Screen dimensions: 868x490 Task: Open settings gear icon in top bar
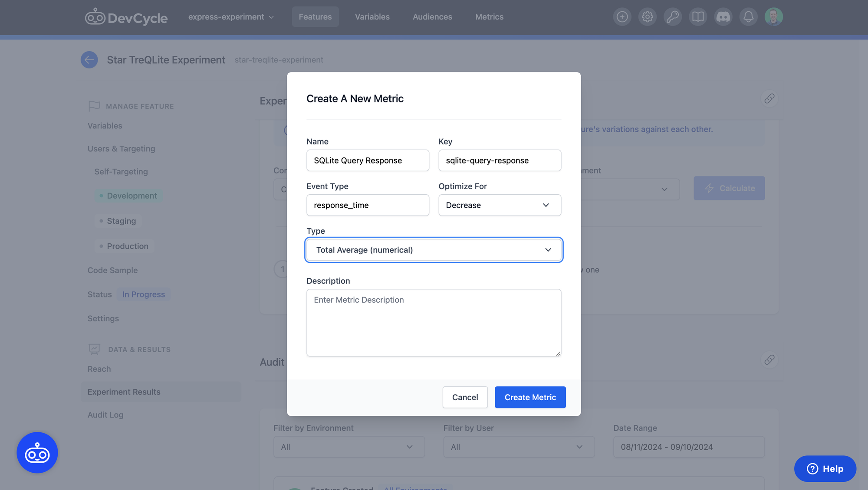point(647,17)
